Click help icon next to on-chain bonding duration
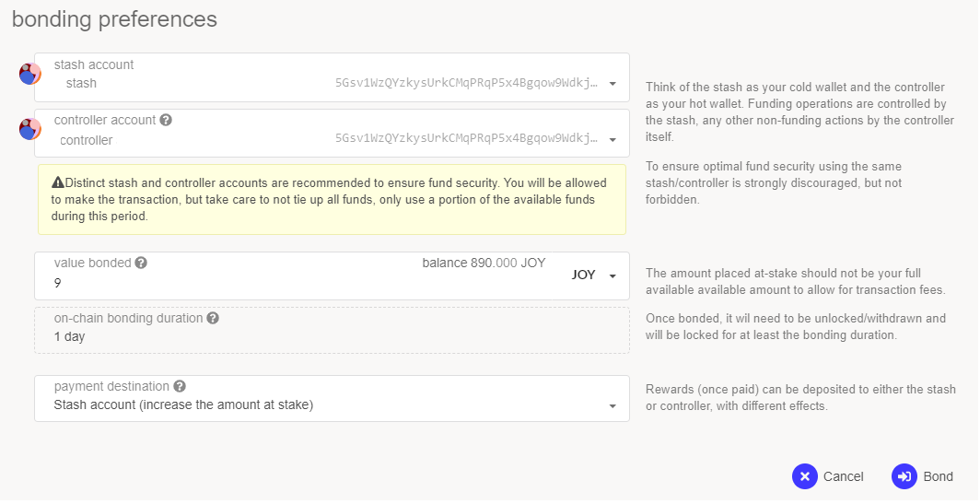980x504 pixels. point(213,318)
